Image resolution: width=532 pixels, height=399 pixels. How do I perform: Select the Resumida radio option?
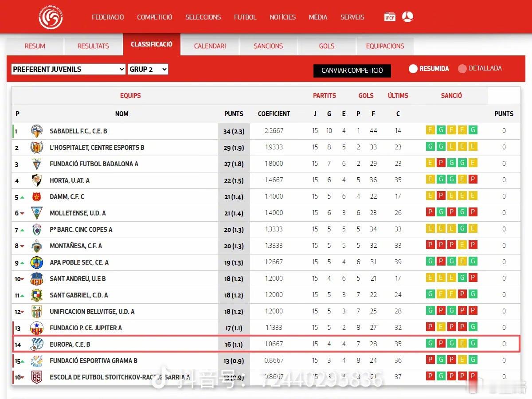[x=413, y=69]
